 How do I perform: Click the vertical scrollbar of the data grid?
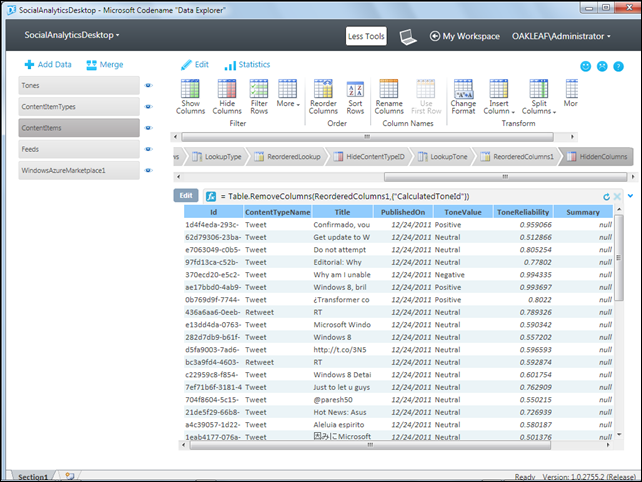point(619,330)
